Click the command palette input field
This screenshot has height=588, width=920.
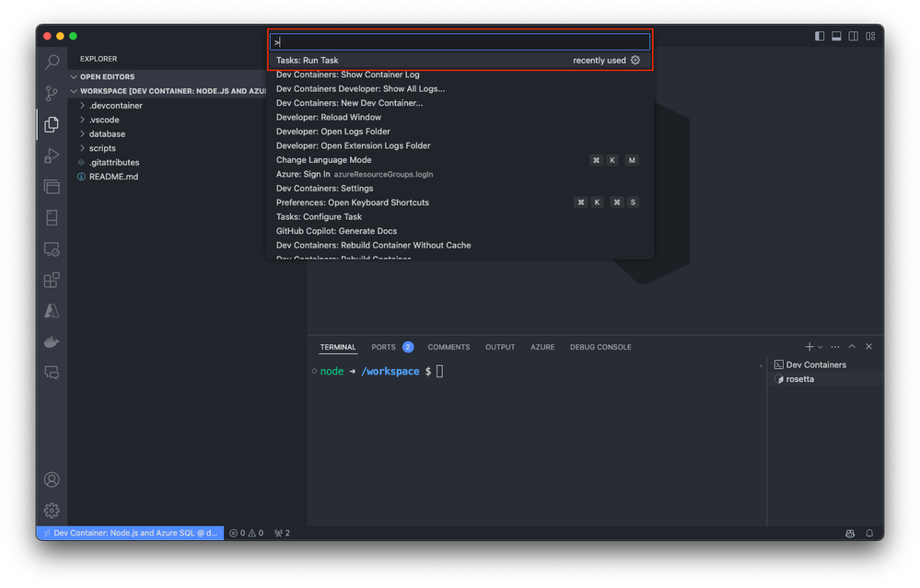pos(460,41)
